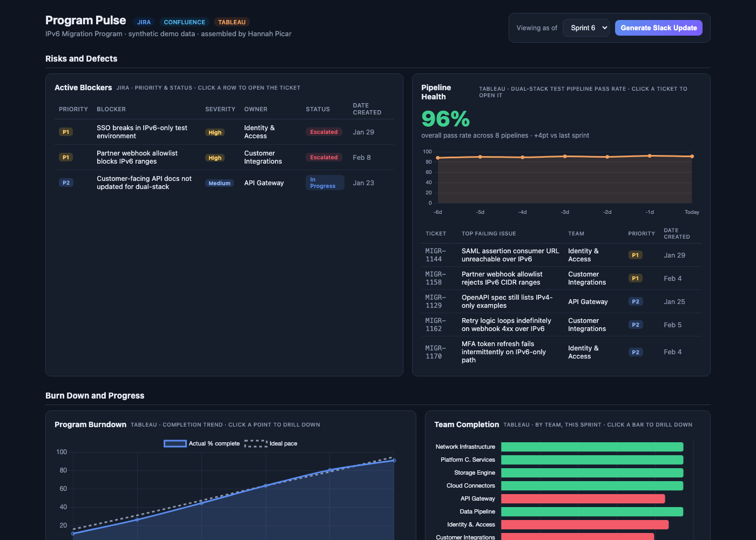Open ticket MIGR-1170

pyautogui.click(x=561, y=352)
